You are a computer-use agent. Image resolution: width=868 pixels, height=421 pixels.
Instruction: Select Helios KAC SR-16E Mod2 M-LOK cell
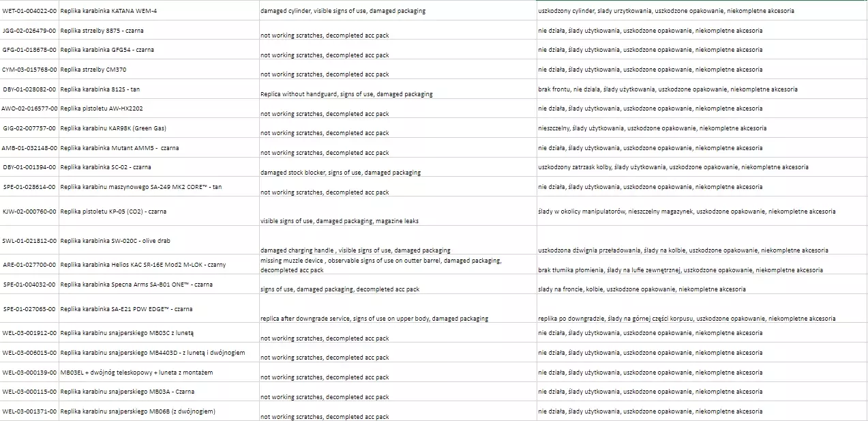[x=143, y=265]
